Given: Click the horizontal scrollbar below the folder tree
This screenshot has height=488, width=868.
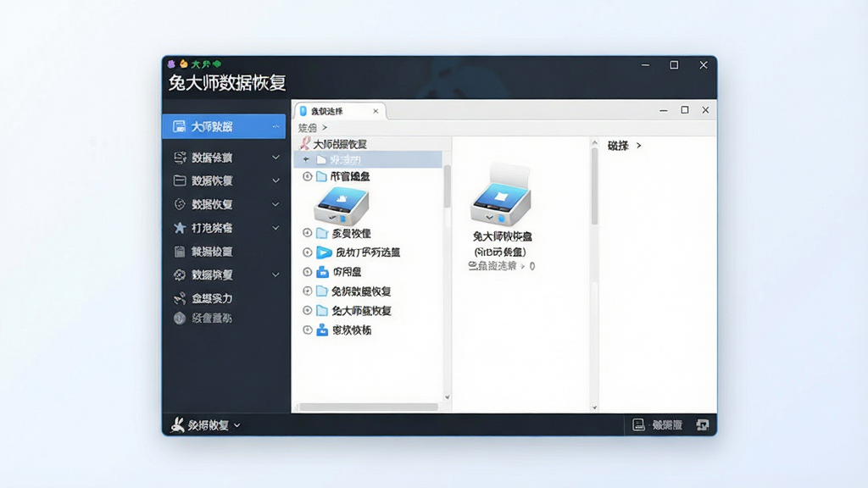Looking at the screenshot, I should pos(368,408).
